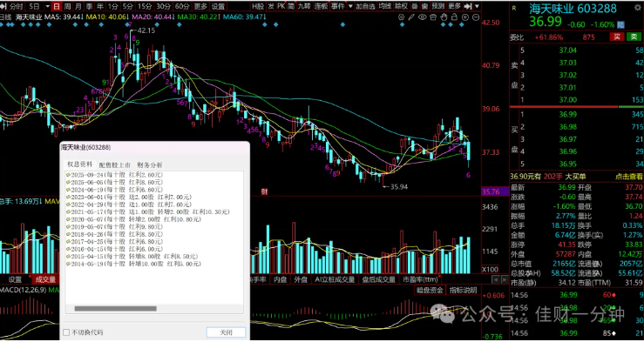The height and width of the screenshot is (342, 644).
Task: Click the trash bin icon above chart
Action: [x=433, y=17]
